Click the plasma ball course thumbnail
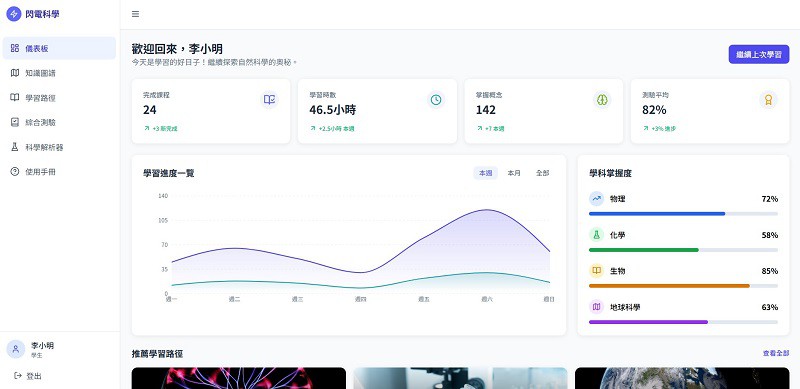 (239, 378)
